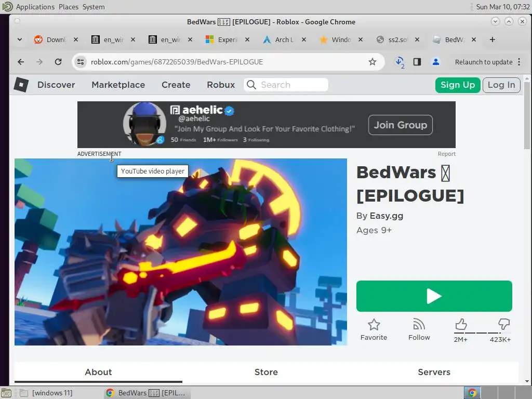Viewport: 532px width, 399px height.
Task: Click the BedWars game video thumbnail
Action: coord(180,252)
